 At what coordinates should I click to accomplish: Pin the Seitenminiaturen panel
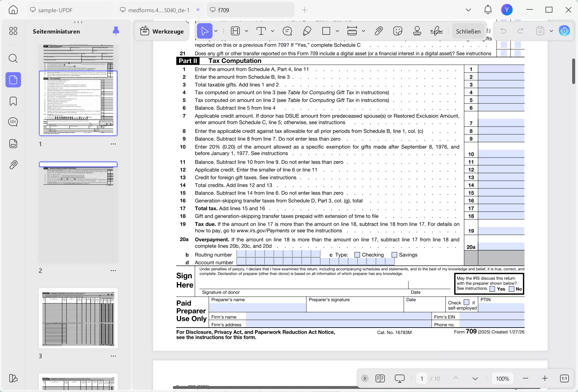coord(116,31)
